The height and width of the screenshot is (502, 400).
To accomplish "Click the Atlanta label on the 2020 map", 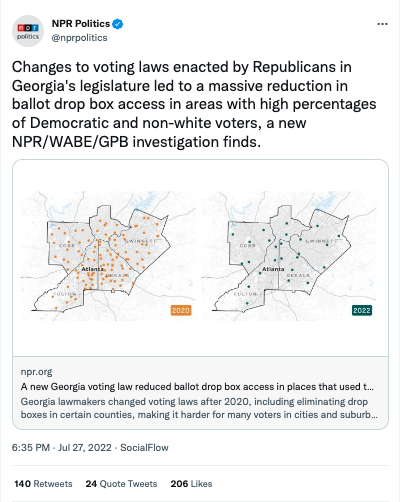I will (x=92, y=269).
